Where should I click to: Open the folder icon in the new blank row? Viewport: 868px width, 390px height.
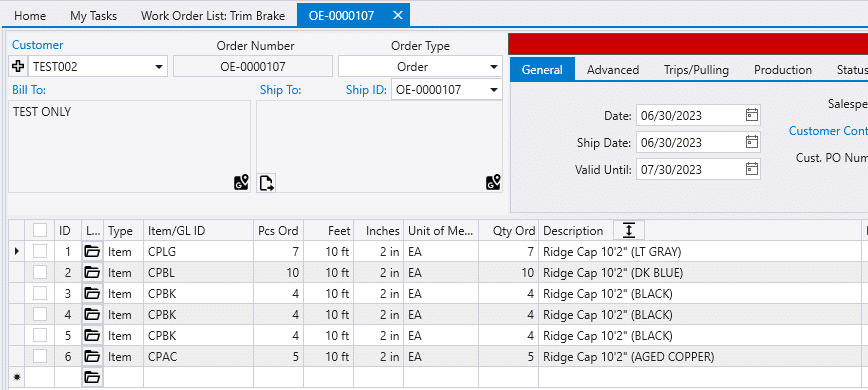[x=92, y=378]
